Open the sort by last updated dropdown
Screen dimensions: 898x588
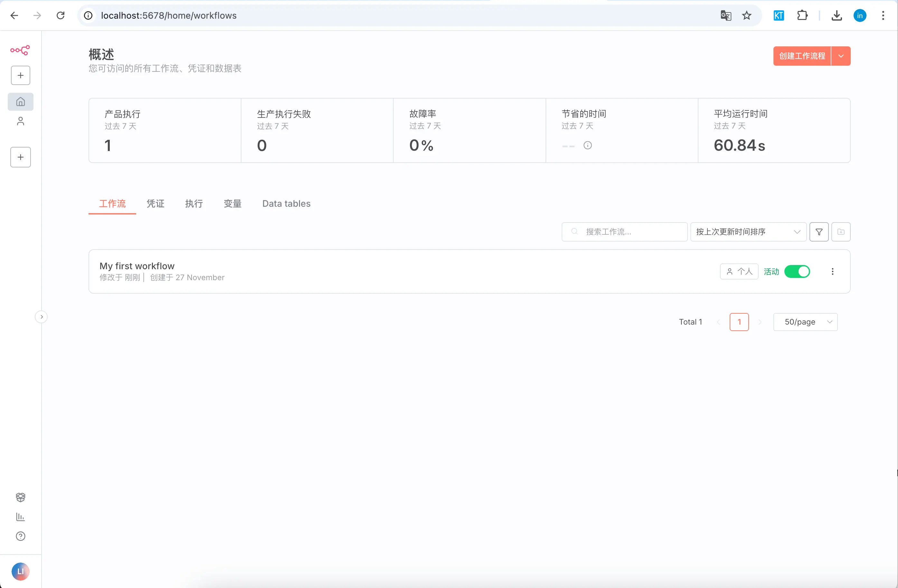748,232
